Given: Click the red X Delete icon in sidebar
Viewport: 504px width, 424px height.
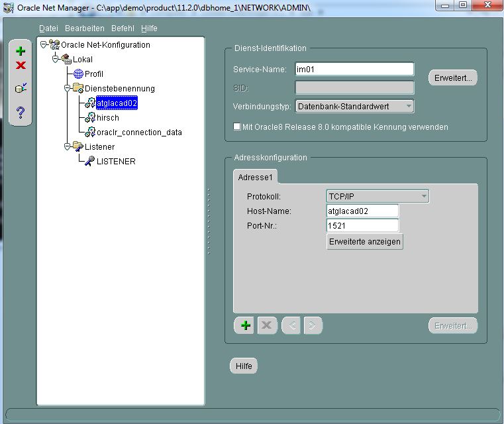Looking at the screenshot, I should click(21, 65).
